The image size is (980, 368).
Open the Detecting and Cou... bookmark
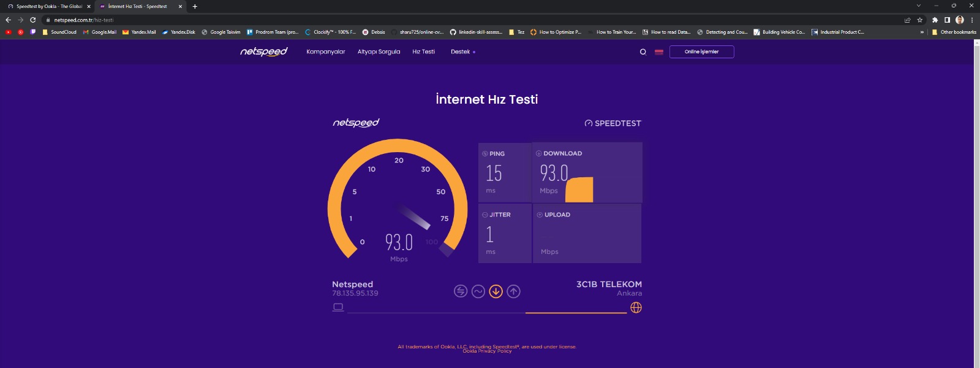722,32
